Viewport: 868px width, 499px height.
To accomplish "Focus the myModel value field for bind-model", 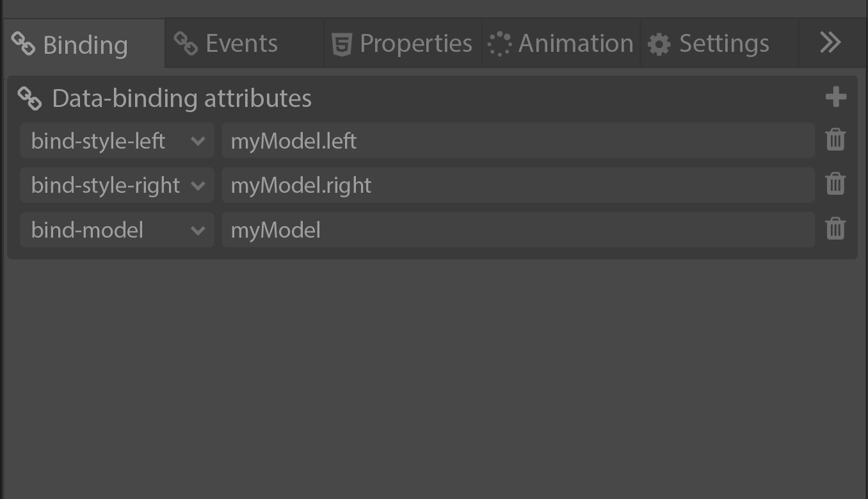I will pos(517,230).
